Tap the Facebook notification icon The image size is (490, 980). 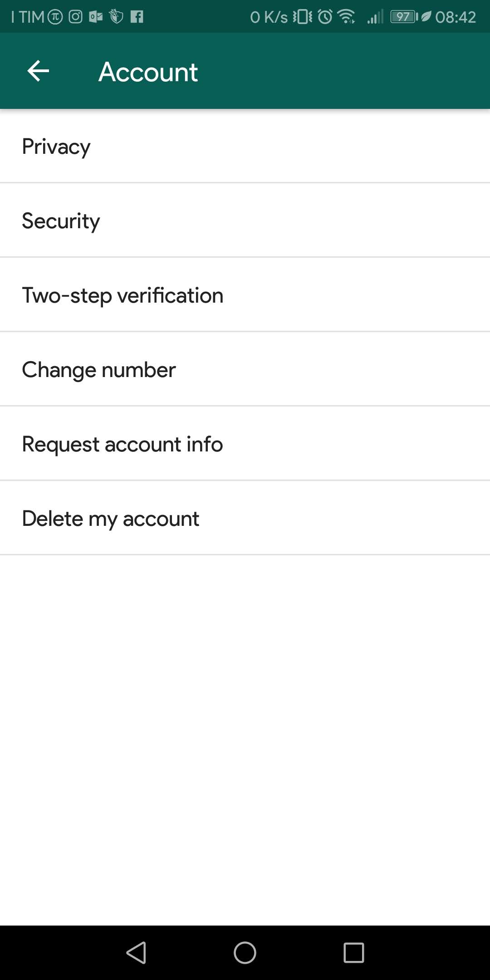137,17
